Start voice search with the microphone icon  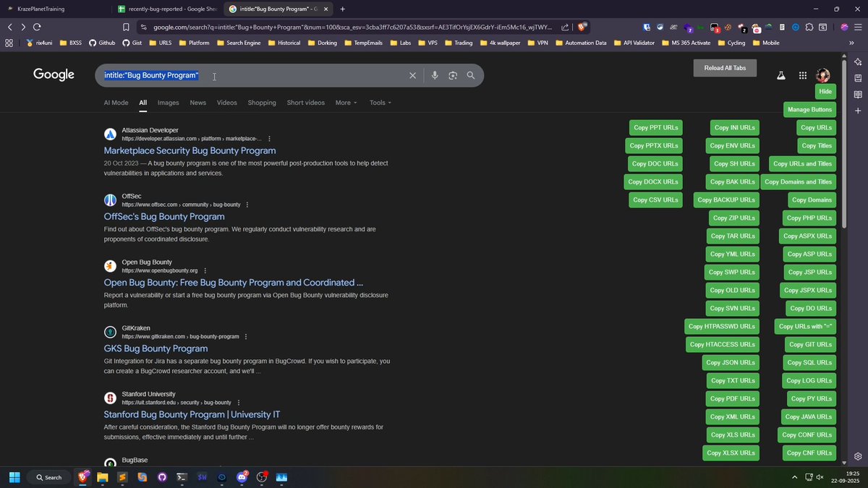435,75
